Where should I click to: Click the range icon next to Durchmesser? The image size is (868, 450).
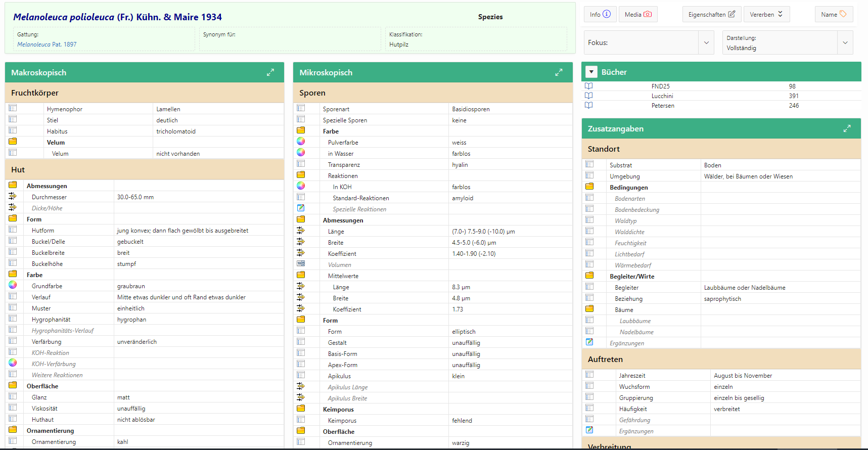[13, 196]
